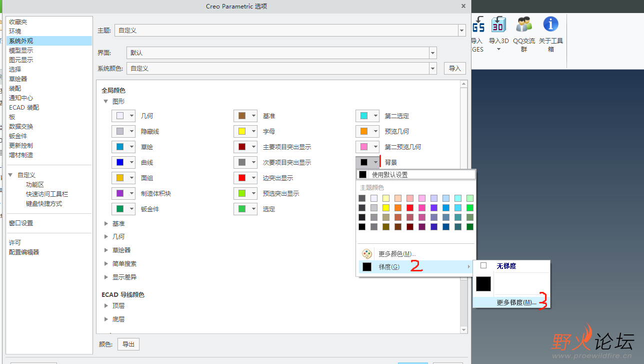Open the 梯度 submenu
This screenshot has height=364, width=644.
click(x=416, y=267)
